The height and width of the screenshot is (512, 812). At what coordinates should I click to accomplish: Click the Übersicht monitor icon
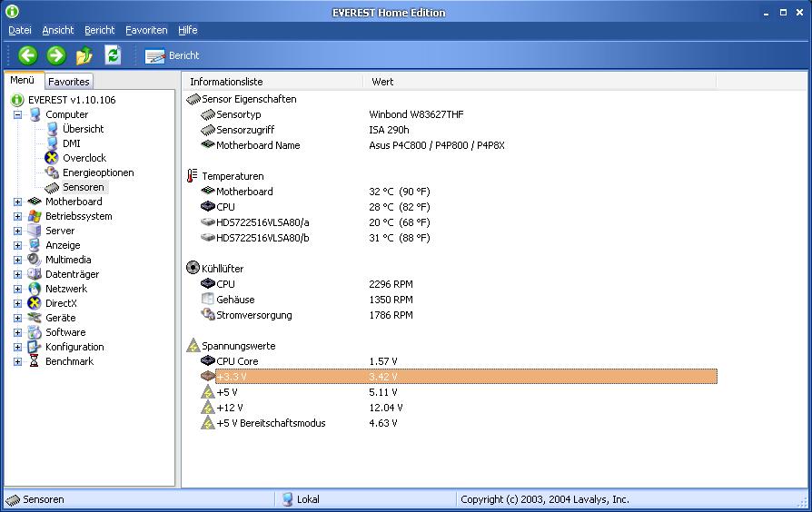point(52,129)
